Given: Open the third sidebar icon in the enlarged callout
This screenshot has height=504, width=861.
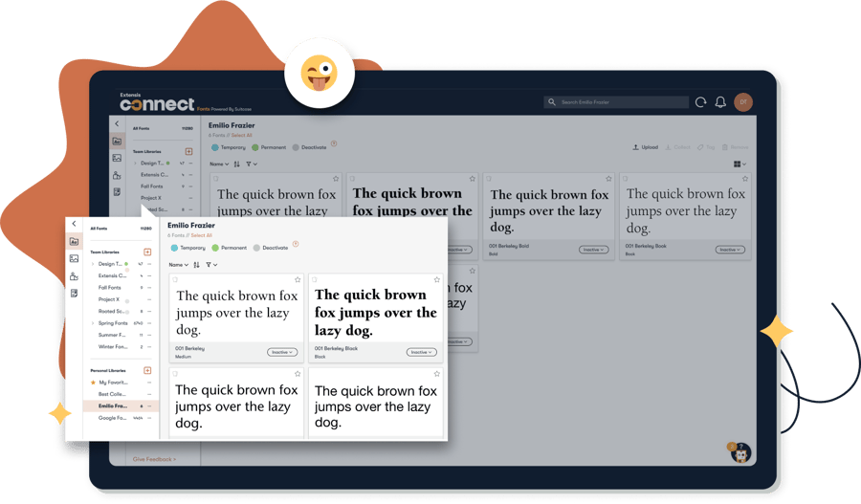Looking at the screenshot, I should [74, 276].
